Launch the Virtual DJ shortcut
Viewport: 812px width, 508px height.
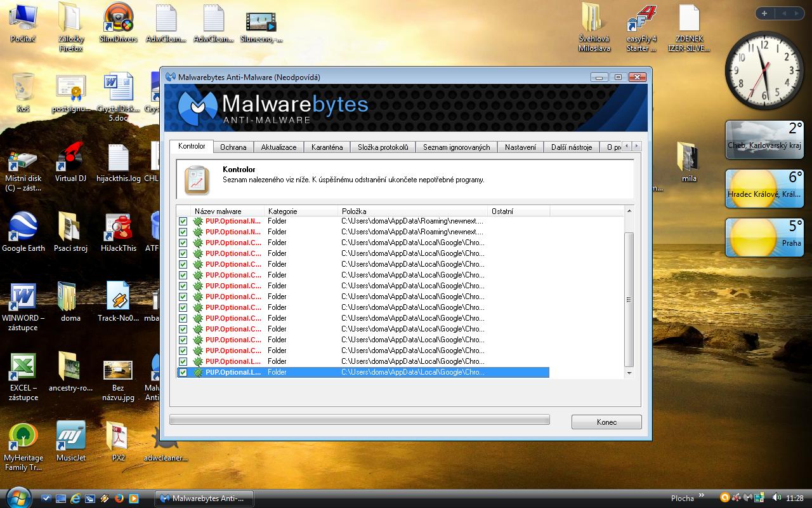[x=70, y=163]
